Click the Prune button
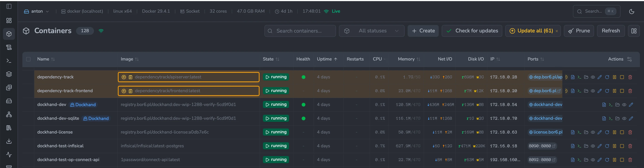644x168 pixels. [x=579, y=31]
